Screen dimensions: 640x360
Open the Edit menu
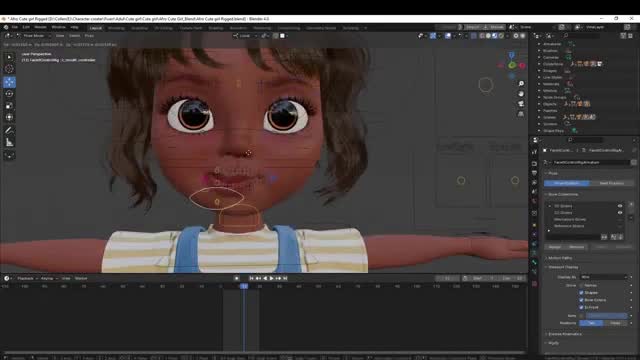pos(26,27)
